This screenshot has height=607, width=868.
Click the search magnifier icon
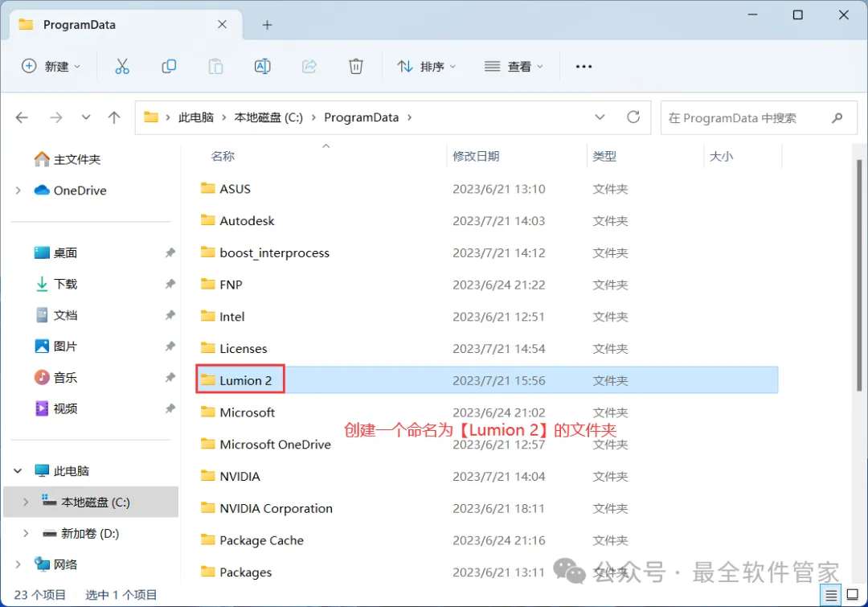837,117
